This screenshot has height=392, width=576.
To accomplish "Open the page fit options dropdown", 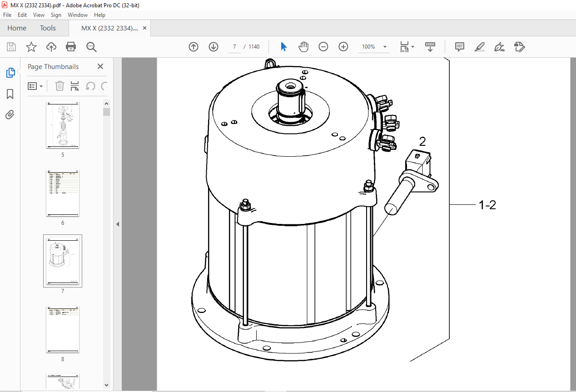I will tap(407, 47).
